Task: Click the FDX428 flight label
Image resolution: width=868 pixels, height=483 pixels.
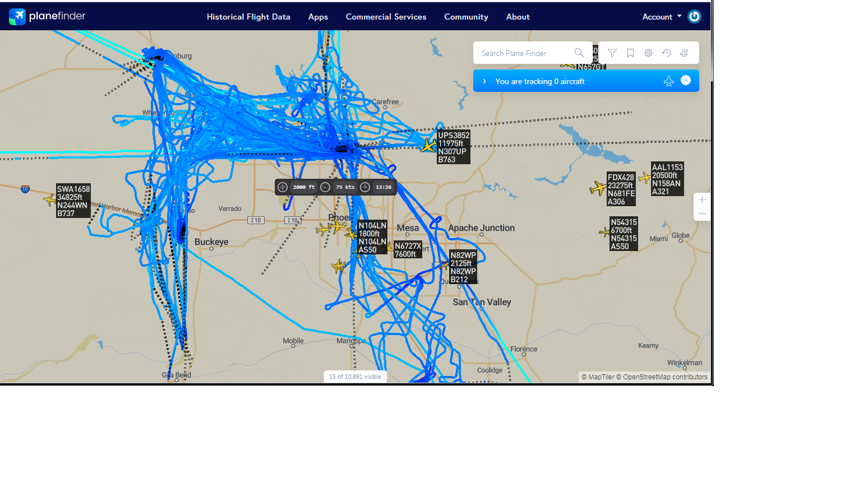Action: coord(621,189)
